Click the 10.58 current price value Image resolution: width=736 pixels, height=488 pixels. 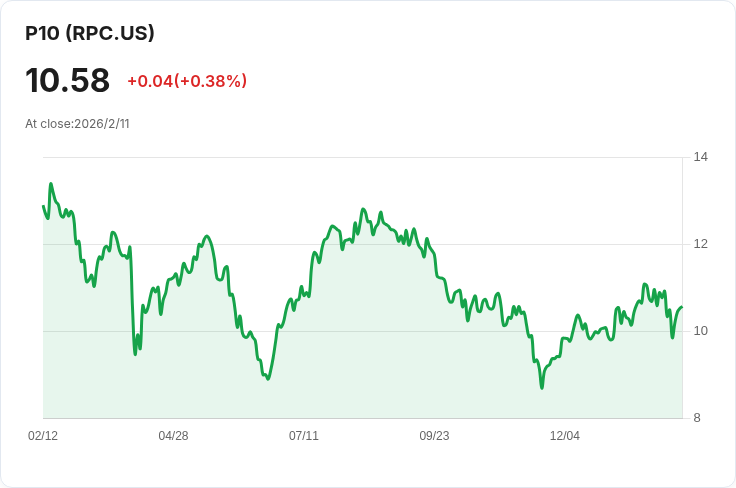point(67,80)
